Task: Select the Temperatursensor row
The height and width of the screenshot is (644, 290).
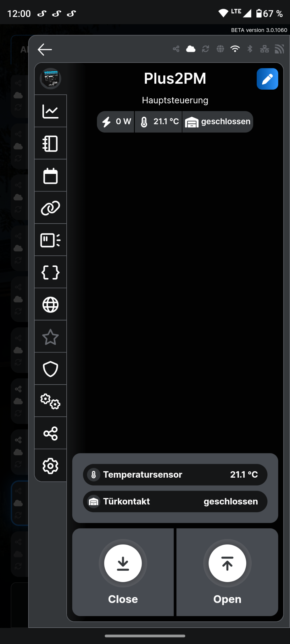Action: tap(175, 475)
